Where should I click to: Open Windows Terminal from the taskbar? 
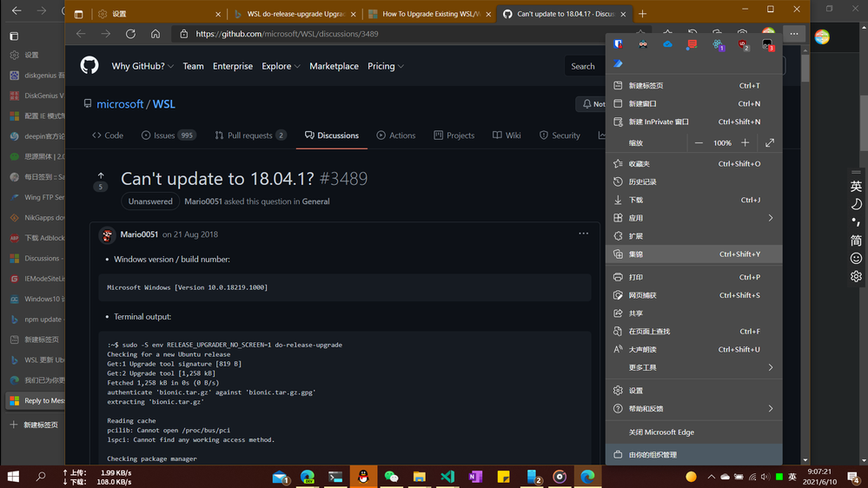pyautogui.click(x=335, y=477)
